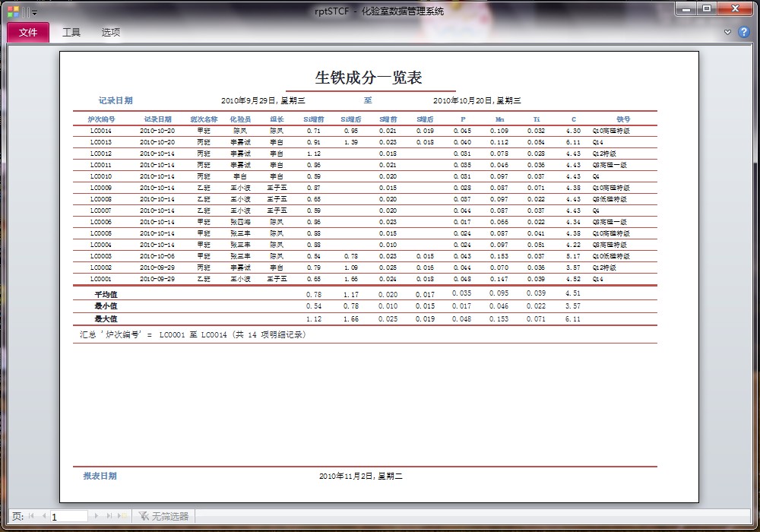Click the 最大值 row label
This screenshot has width=760, height=532.
tap(106, 318)
